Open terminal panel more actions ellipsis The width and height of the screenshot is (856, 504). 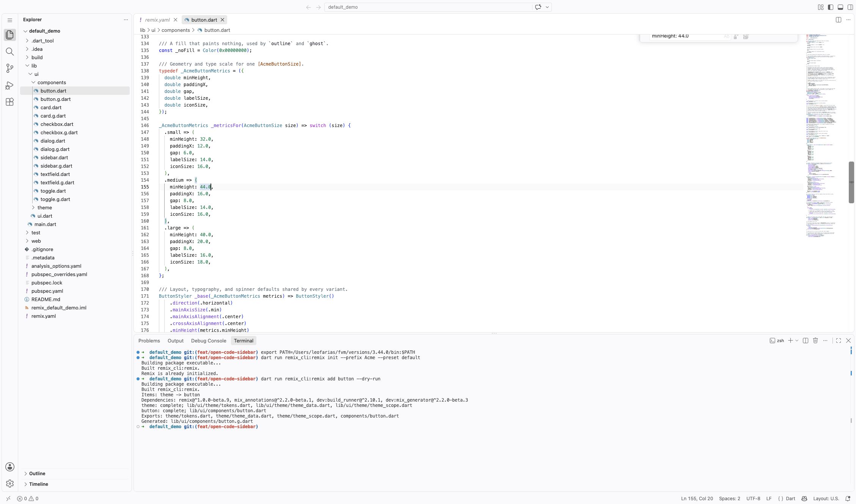(825, 341)
